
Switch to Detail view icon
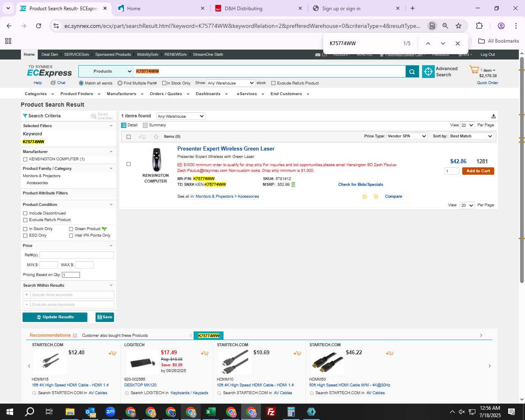(x=123, y=125)
